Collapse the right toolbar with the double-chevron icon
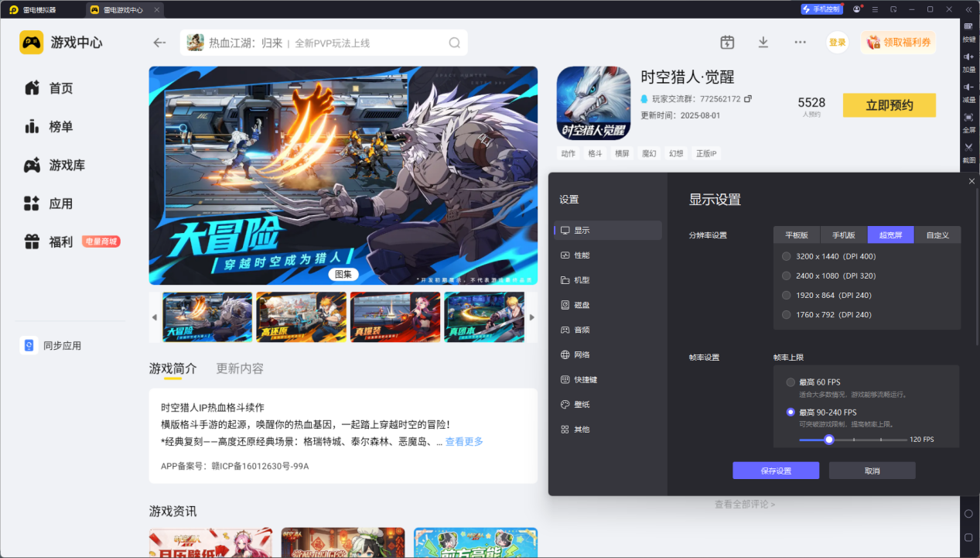This screenshot has width=980, height=558. (x=968, y=9)
